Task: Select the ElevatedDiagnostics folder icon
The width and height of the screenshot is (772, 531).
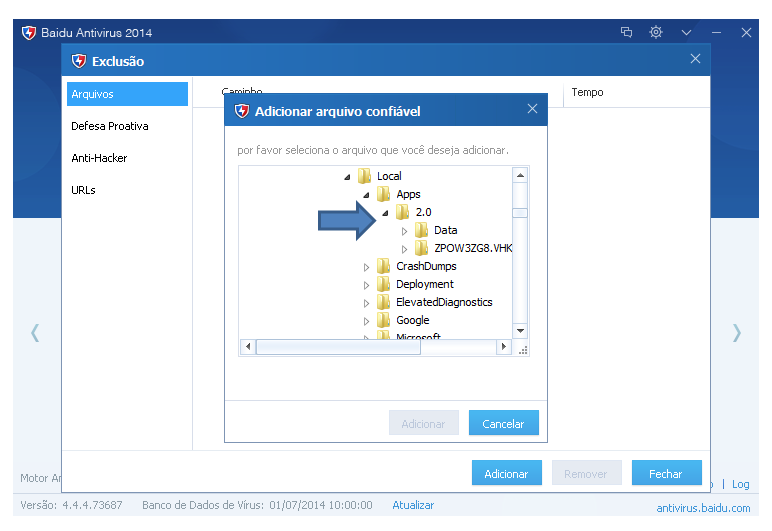Action: (384, 302)
